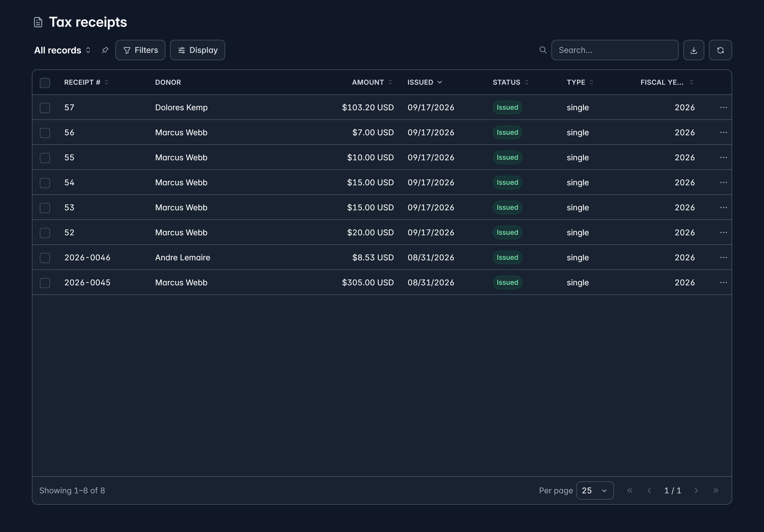The image size is (764, 532).
Task: Sort by the Receipt # column
Action: [86, 82]
